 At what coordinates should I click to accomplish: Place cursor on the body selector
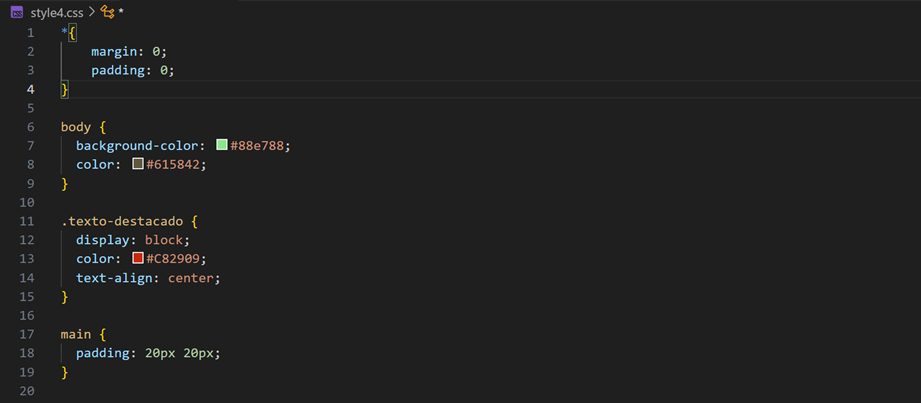click(x=76, y=126)
